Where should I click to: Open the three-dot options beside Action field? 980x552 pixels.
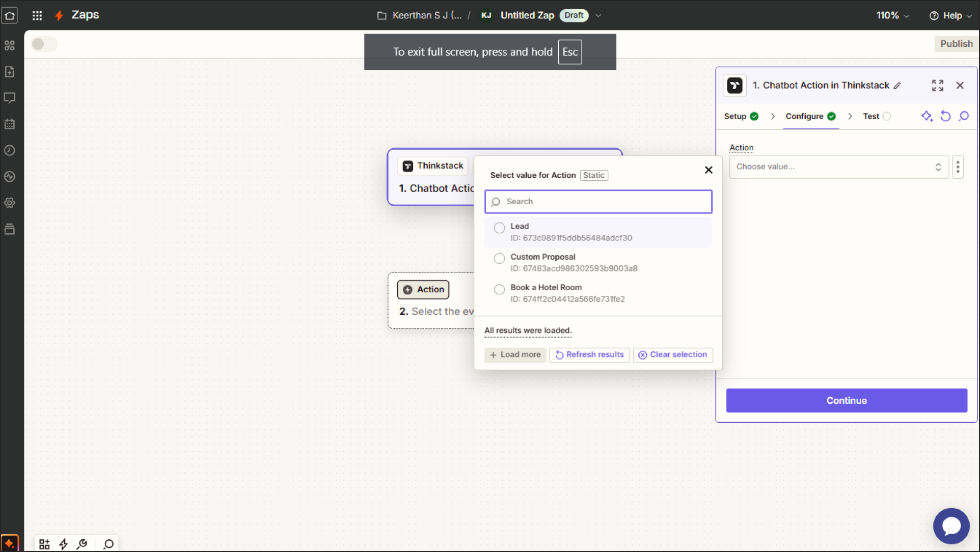tap(958, 167)
